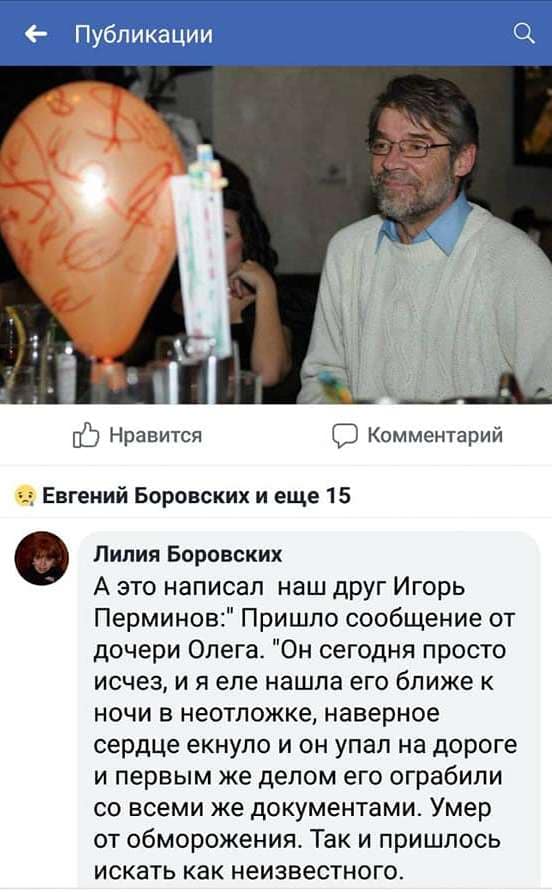Click the comment's last line 'искать как неизвестного'
This screenshot has width=552, height=892.
coord(247,870)
